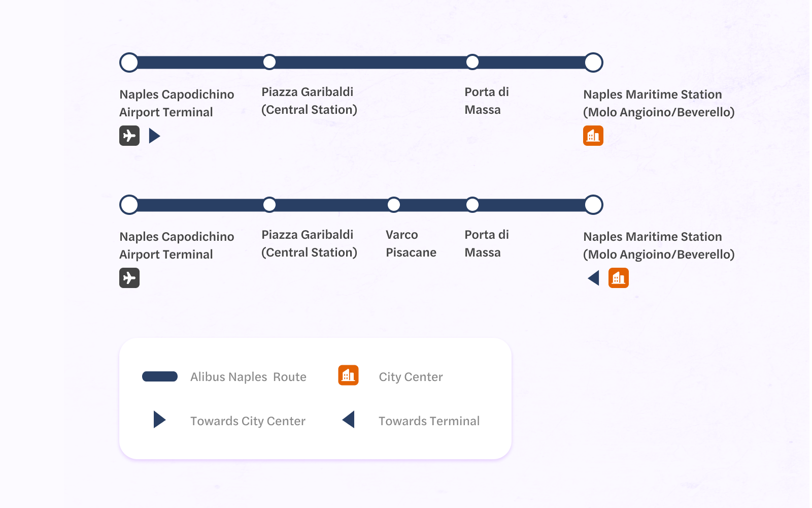This screenshot has width=812, height=508.
Task: Select top route Airport Terminal end marker
Action: point(129,62)
